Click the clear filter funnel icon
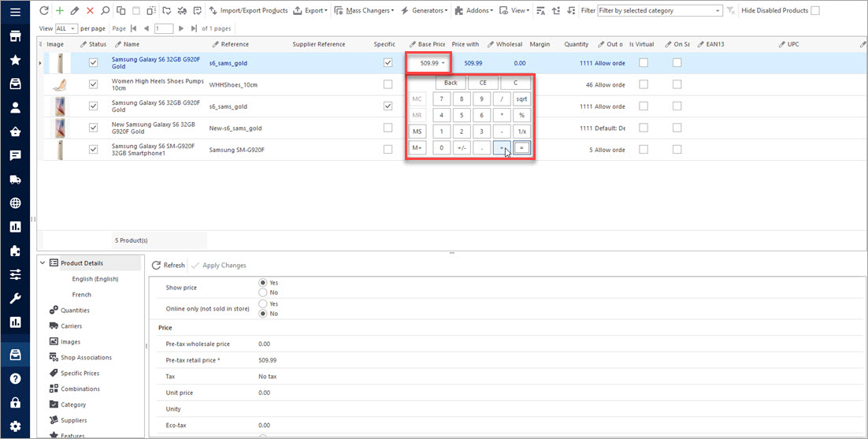The width and height of the screenshot is (868, 439). pos(731,10)
